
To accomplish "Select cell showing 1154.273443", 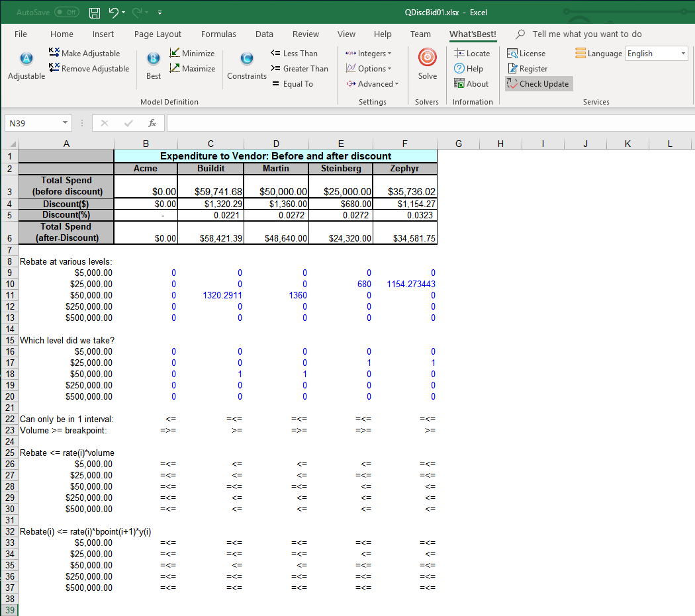I will pyautogui.click(x=405, y=284).
